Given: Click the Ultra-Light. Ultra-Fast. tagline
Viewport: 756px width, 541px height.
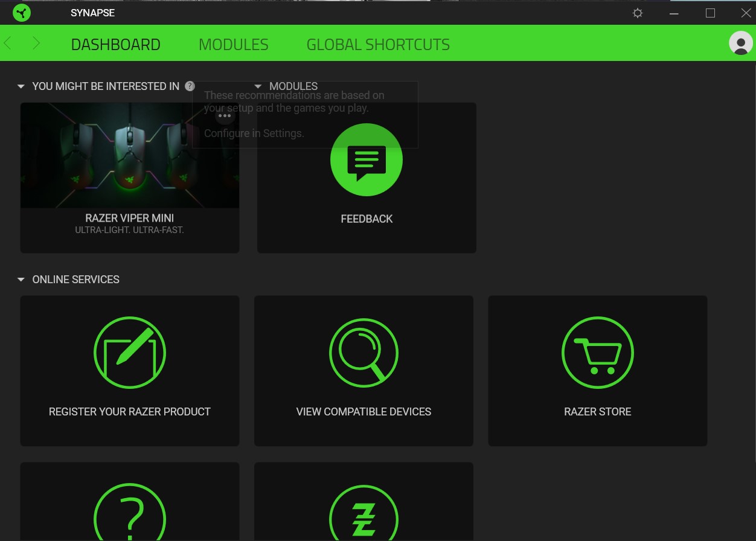Looking at the screenshot, I should (x=130, y=230).
